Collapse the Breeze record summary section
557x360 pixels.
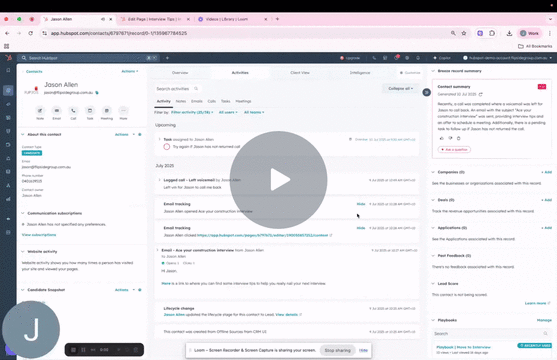point(433,71)
